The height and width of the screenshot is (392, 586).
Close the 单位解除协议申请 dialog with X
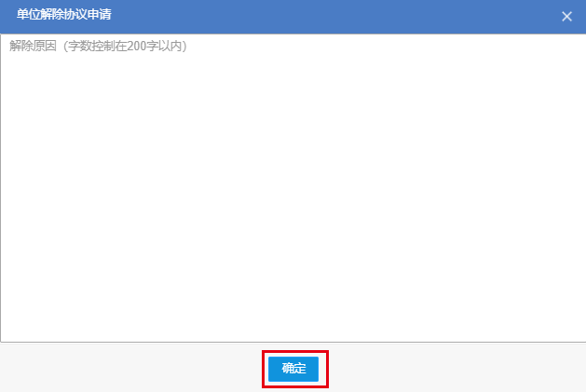tap(566, 17)
